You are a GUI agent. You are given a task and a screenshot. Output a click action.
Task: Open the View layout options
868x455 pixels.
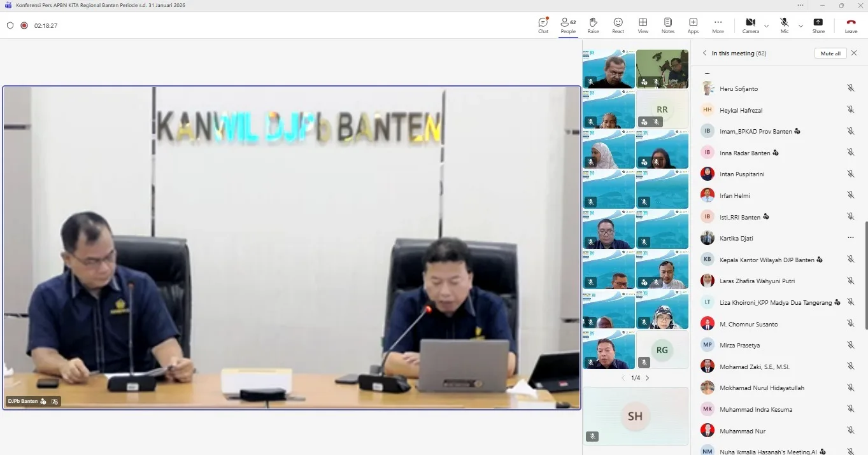point(643,25)
